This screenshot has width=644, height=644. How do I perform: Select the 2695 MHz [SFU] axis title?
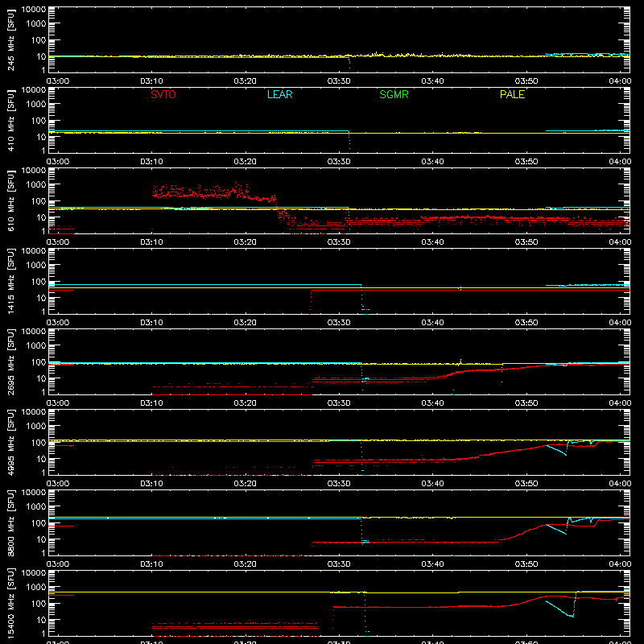10,361
